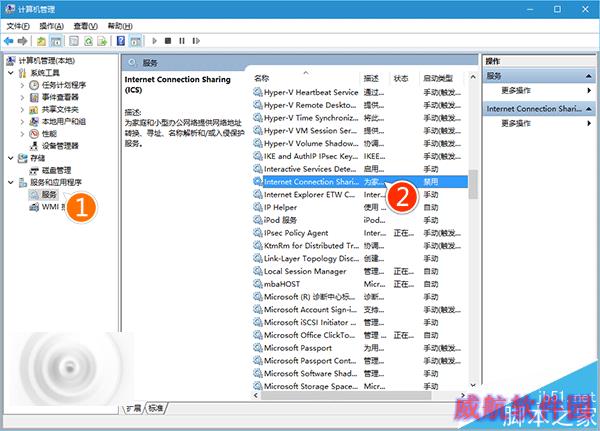Viewport: 600px width, 431px height.
Task: Open 更多操作 under Internet Connection Shari...
Action: 516,123
